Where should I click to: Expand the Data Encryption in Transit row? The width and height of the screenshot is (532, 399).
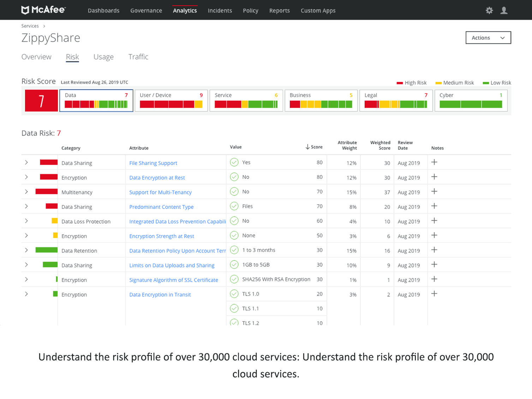click(26, 294)
